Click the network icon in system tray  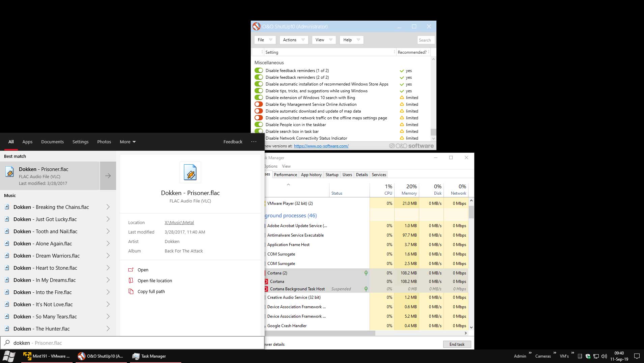coord(596,356)
